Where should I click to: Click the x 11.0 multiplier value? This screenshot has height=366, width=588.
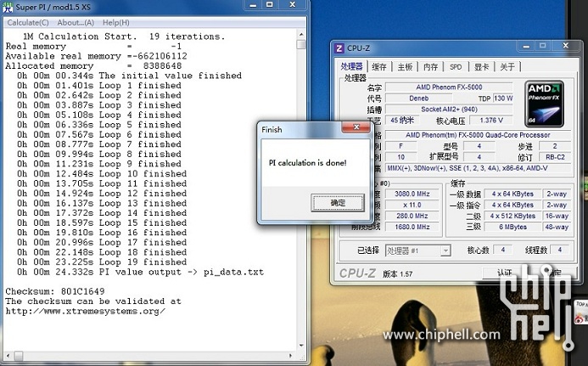(x=412, y=205)
